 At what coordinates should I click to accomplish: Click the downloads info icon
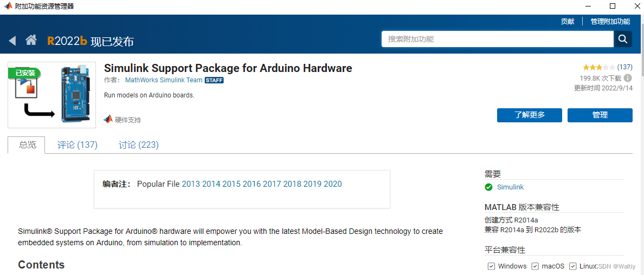coord(628,78)
